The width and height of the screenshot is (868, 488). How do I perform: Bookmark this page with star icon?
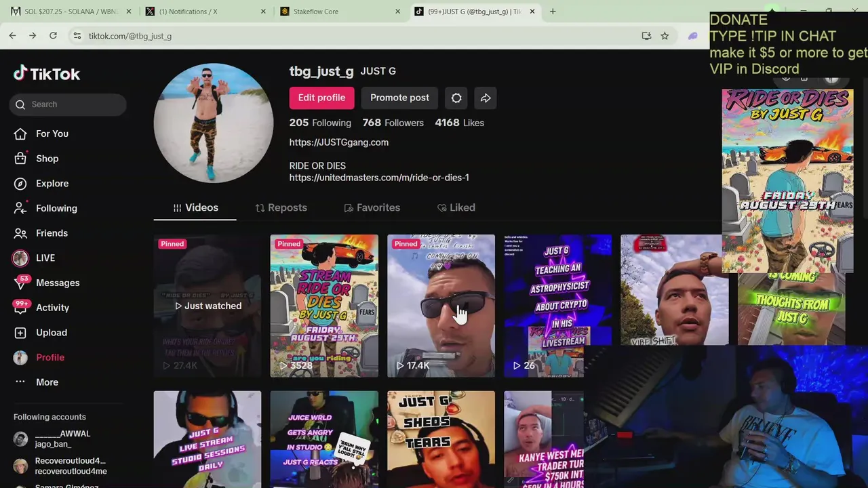pos(665,36)
